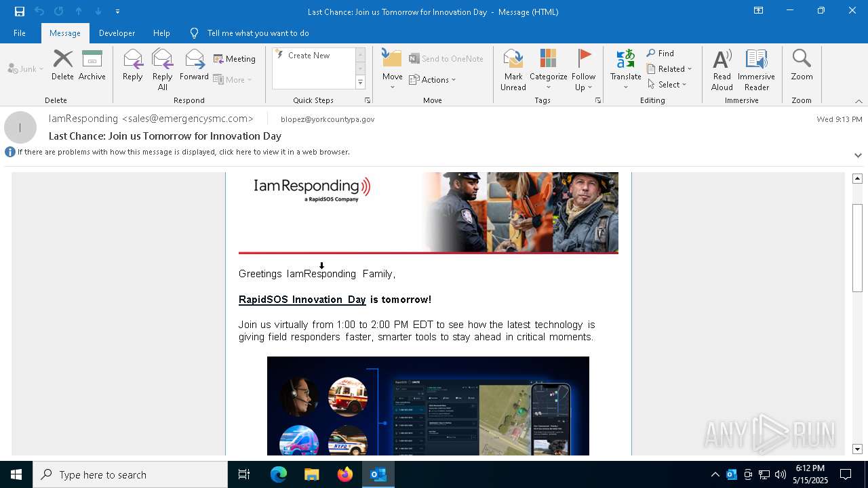This screenshot has height=488, width=868.
Task: Reply to the sender
Action: [x=133, y=65]
